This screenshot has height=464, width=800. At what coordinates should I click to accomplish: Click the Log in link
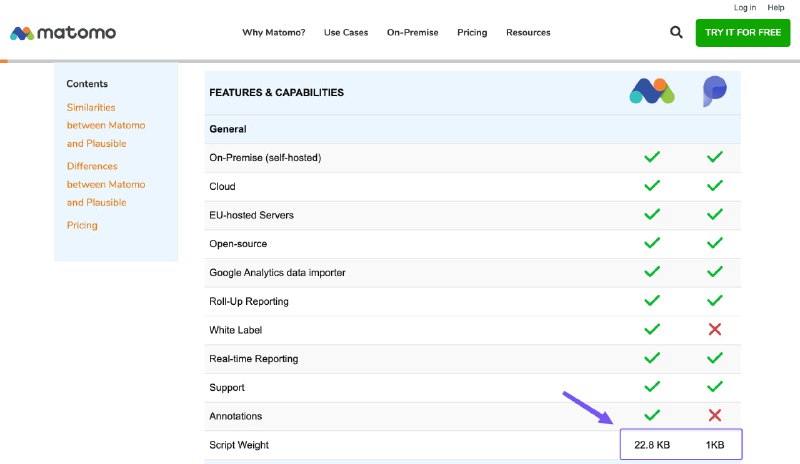click(744, 8)
